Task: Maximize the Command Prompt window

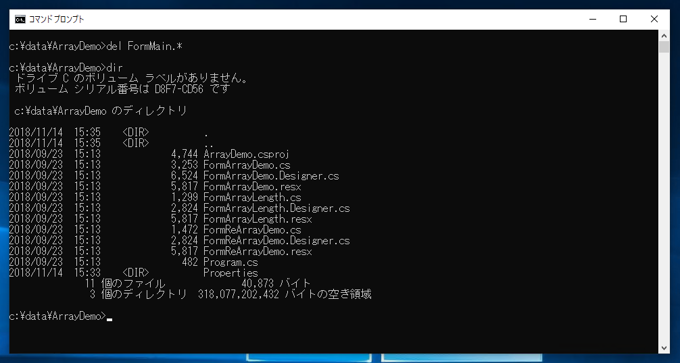Action: coord(623,20)
